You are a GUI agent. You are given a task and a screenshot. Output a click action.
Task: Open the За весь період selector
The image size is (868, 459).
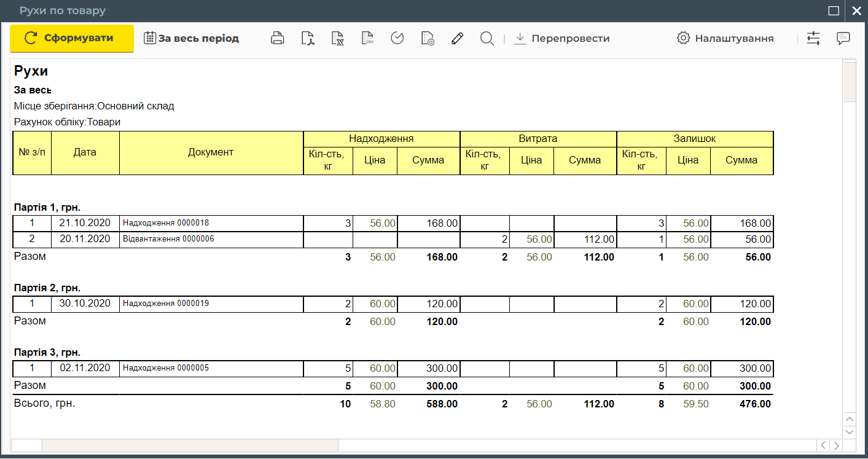click(x=191, y=38)
